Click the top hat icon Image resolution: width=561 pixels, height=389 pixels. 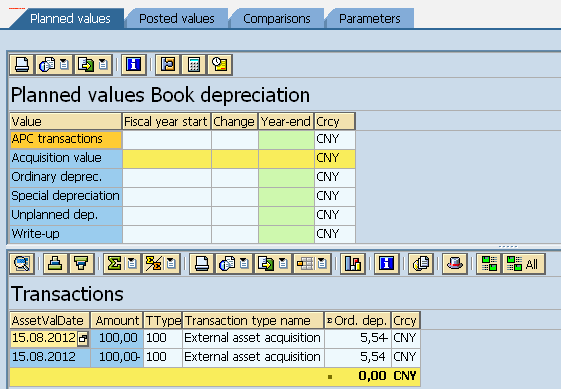tap(455, 264)
